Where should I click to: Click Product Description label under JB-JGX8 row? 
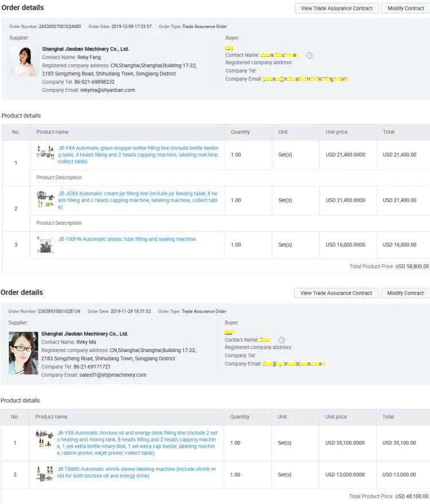click(60, 224)
